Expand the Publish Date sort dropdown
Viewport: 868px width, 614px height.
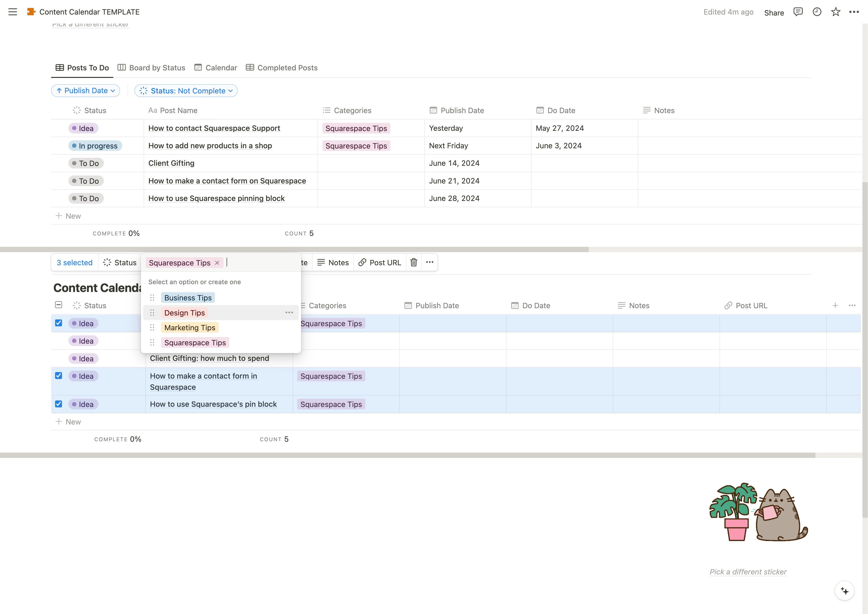pyautogui.click(x=86, y=91)
